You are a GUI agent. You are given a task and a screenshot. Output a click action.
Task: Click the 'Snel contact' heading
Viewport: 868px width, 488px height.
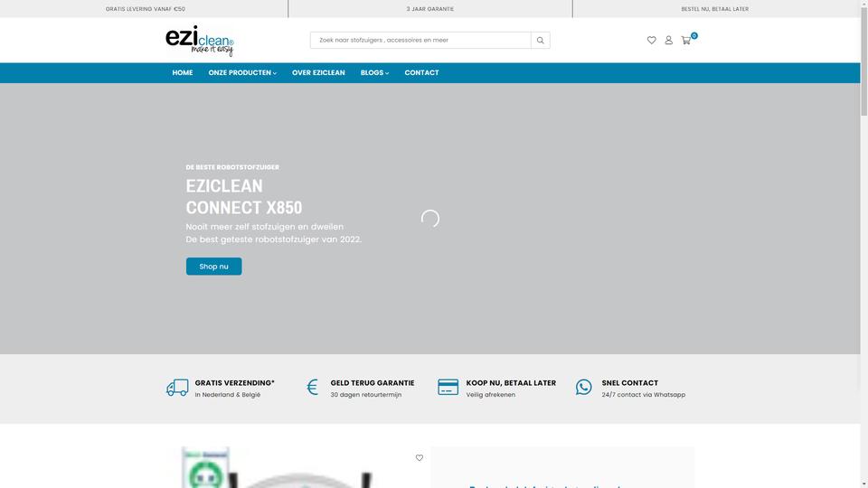tap(630, 383)
